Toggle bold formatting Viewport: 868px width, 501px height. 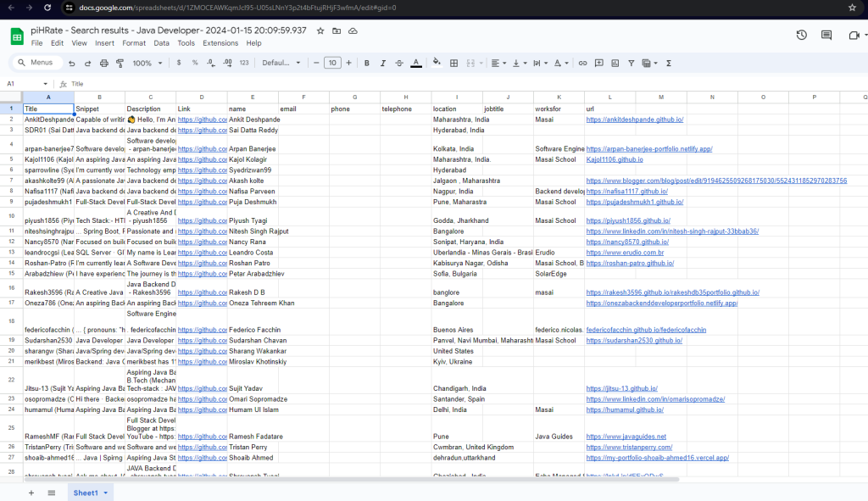pos(366,63)
